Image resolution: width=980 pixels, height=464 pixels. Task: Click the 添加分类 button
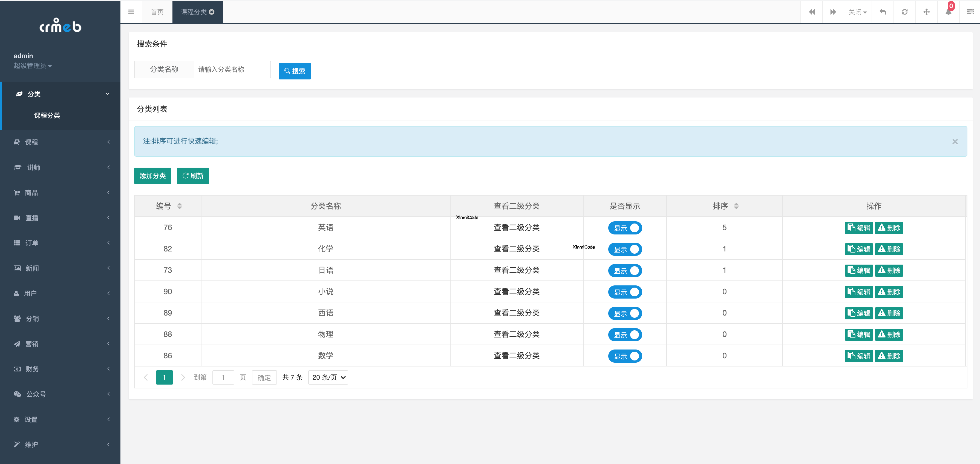[x=152, y=176]
